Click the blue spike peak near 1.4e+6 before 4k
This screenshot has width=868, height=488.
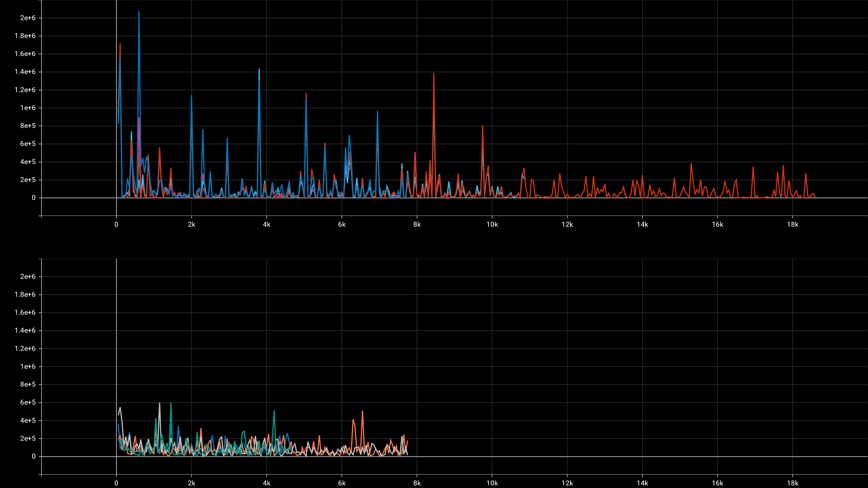259,69
